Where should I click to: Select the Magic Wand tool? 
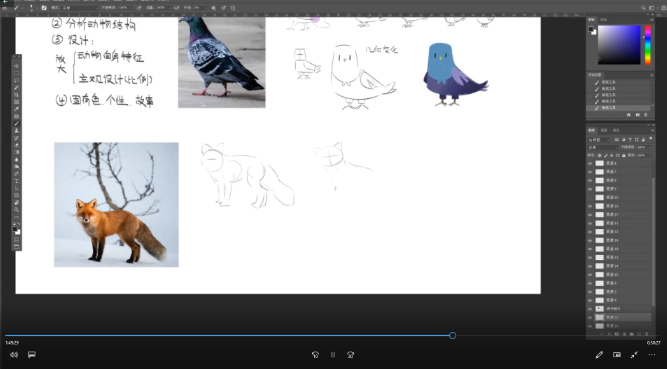click(17, 88)
